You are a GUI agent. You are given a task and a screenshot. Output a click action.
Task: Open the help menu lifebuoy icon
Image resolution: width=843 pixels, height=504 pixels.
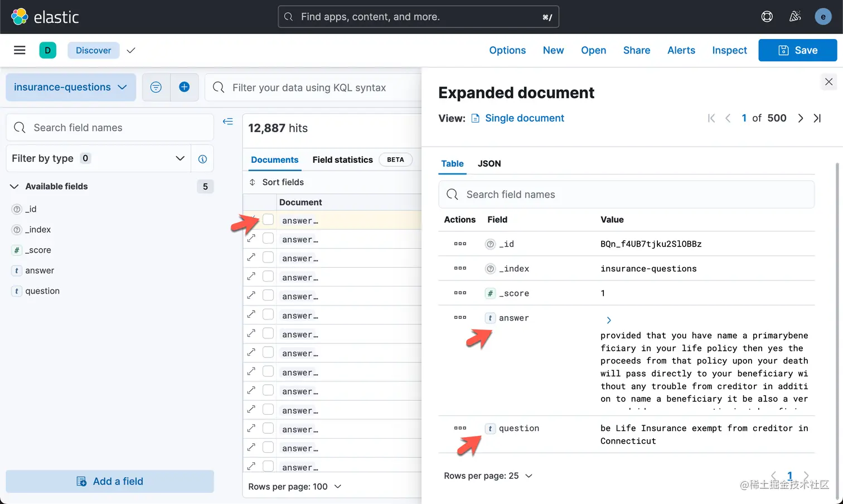point(767,17)
